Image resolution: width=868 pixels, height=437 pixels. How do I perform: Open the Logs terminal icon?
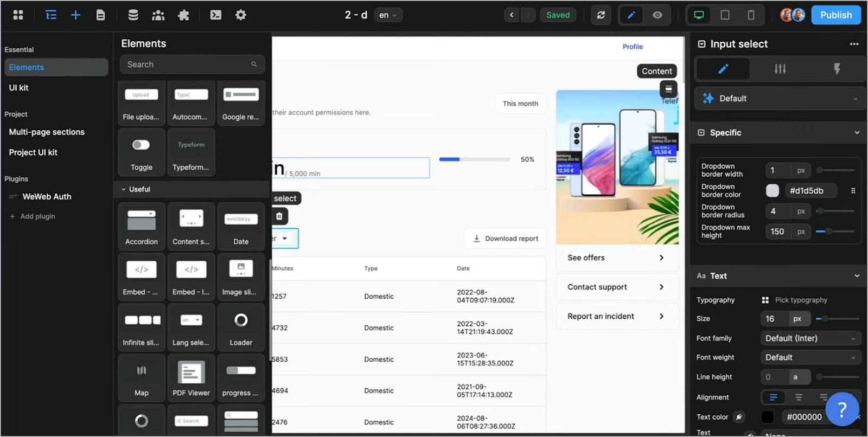click(x=216, y=15)
